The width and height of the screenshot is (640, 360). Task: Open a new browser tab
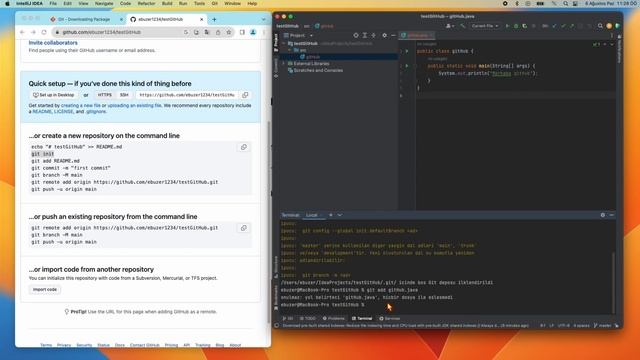(x=214, y=19)
